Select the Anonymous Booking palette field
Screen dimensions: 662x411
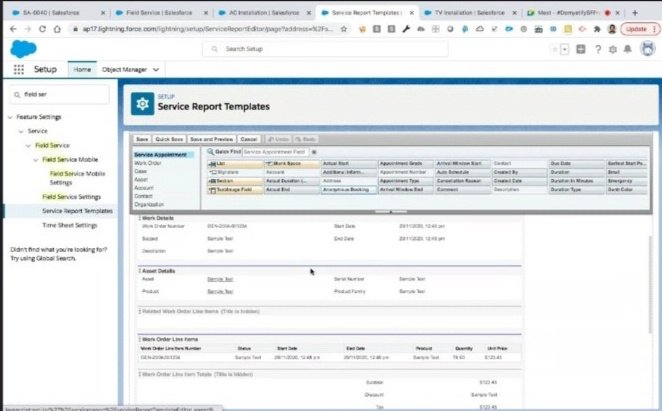tap(348, 190)
